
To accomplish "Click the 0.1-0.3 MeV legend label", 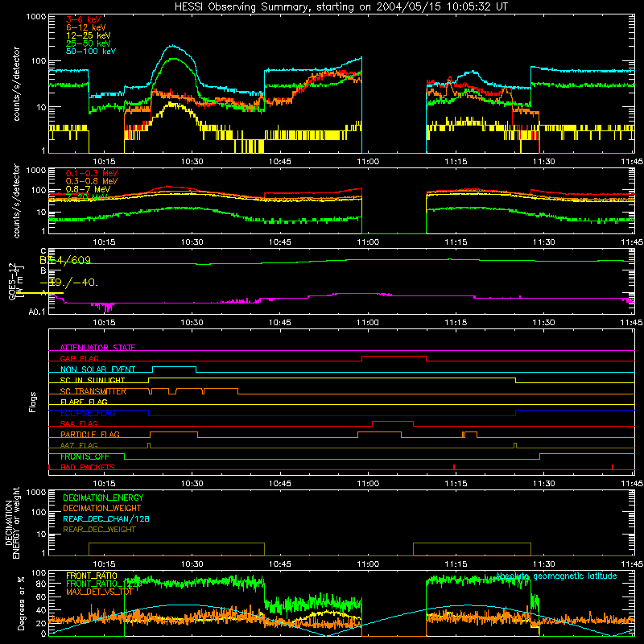I will tap(92, 173).
